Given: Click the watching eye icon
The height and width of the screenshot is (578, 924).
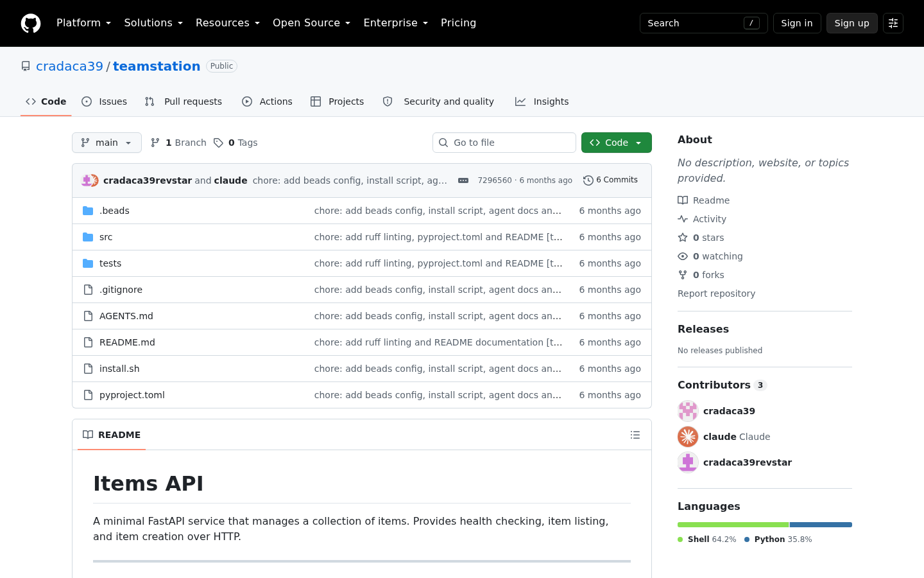Looking at the screenshot, I should tap(683, 256).
